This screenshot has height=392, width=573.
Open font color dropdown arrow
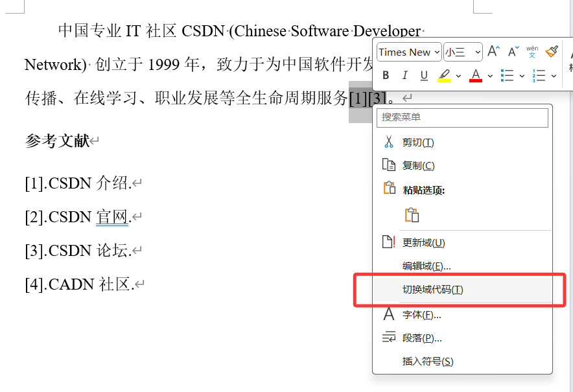(490, 76)
